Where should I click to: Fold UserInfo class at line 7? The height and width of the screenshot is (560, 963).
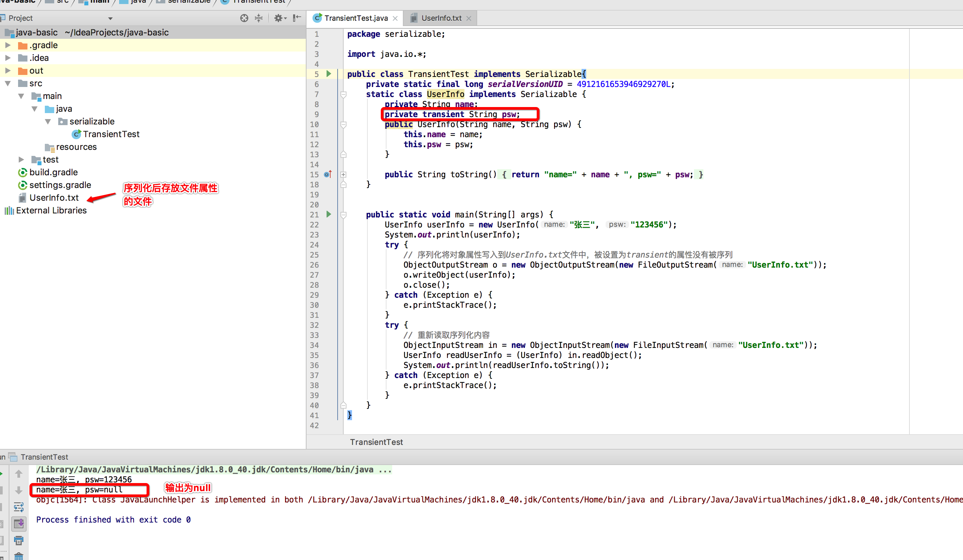click(x=343, y=94)
